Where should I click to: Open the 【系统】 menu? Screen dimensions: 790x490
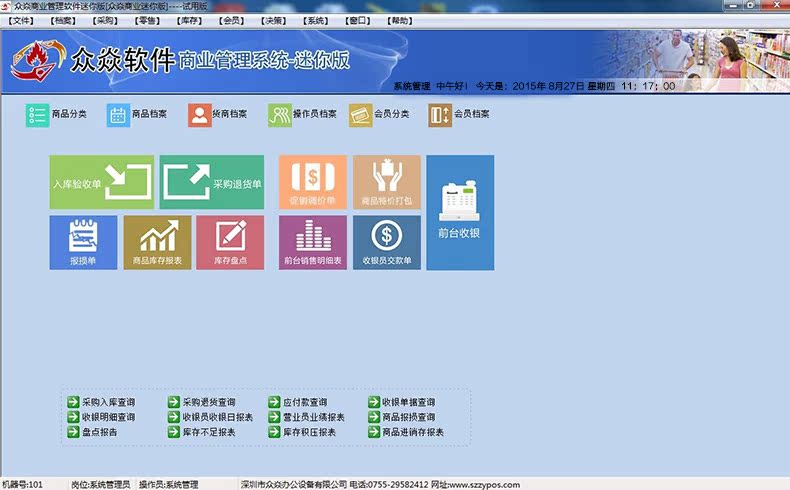(x=315, y=21)
